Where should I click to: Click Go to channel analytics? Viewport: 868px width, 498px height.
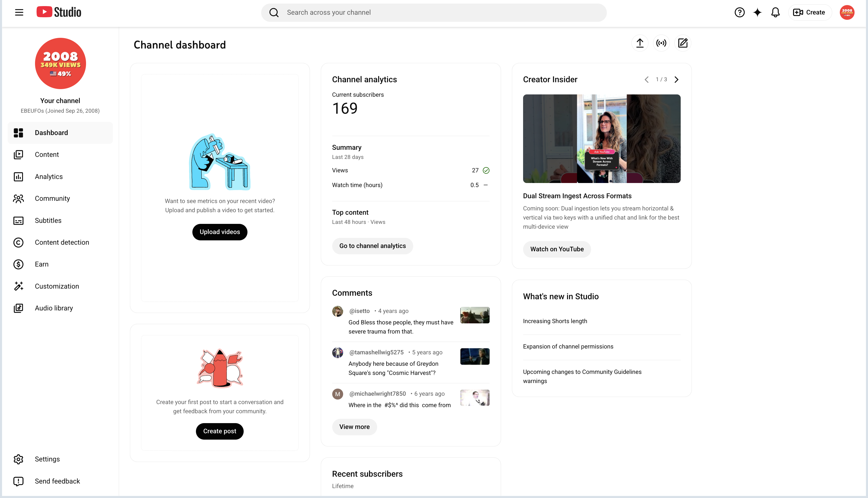pos(372,246)
